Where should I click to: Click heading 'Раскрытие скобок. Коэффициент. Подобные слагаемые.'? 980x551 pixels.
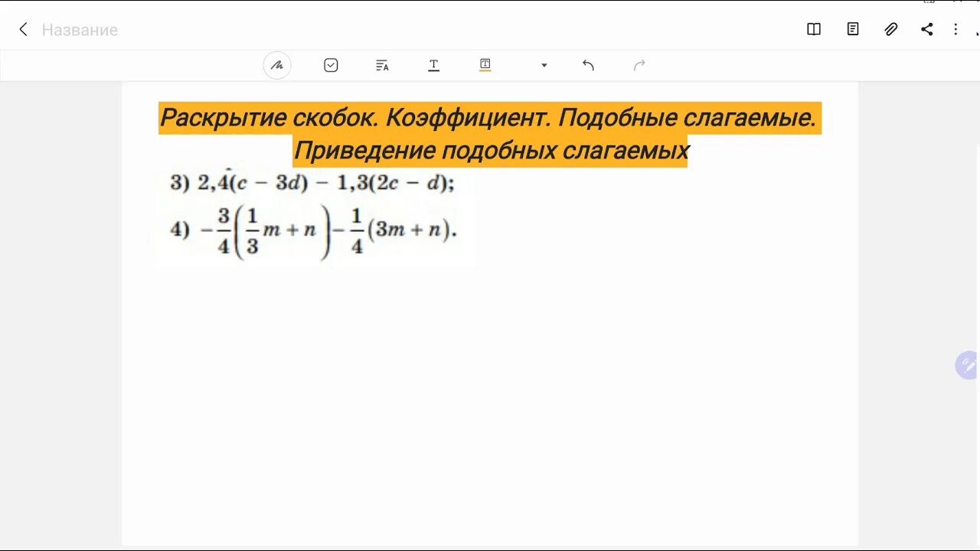coord(490,118)
